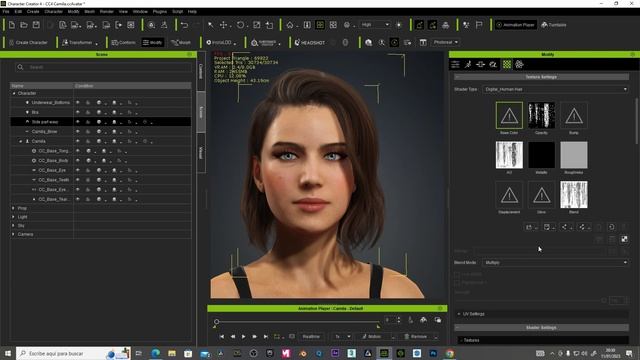Open the Shader Type dropdown
This screenshot has height=360, width=640.
tap(555, 89)
